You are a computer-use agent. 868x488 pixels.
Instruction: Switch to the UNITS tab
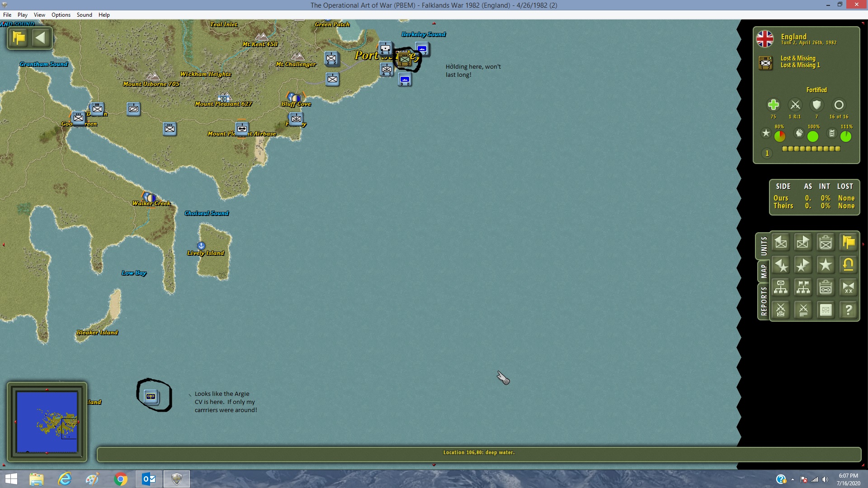coord(764,246)
